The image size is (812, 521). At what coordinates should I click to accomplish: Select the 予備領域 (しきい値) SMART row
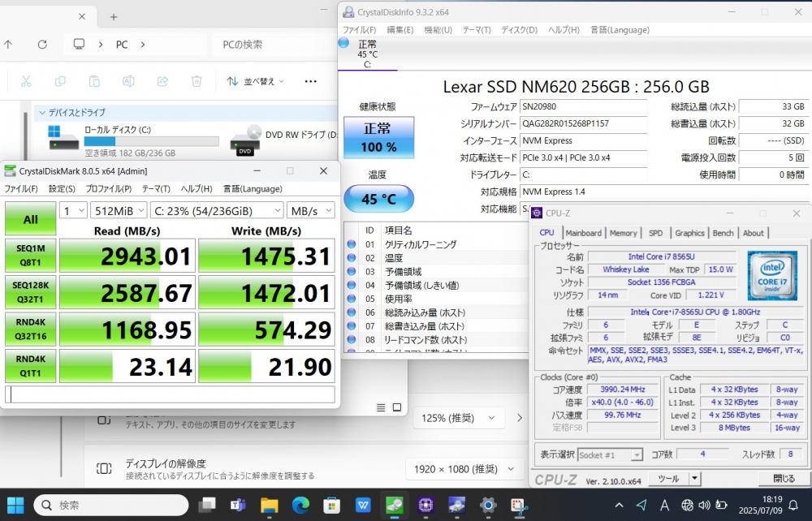[x=438, y=285]
